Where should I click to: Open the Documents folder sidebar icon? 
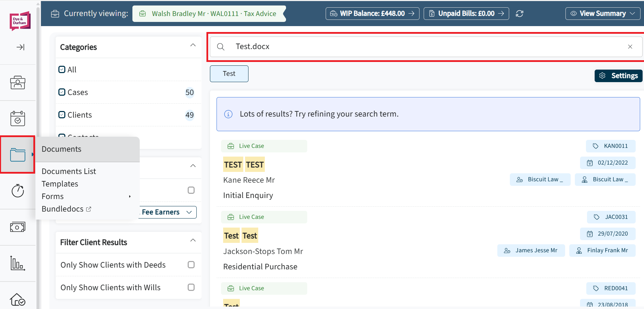pyautogui.click(x=18, y=155)
